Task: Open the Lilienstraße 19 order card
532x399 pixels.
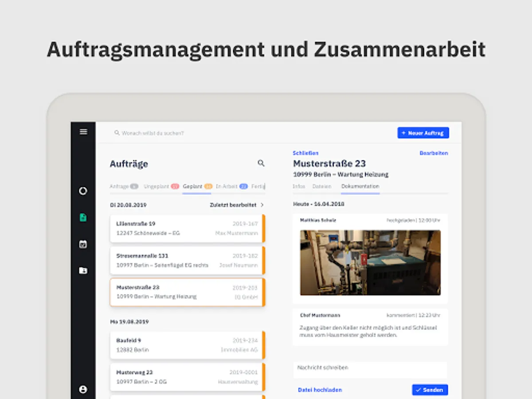Action: point(187,229)
